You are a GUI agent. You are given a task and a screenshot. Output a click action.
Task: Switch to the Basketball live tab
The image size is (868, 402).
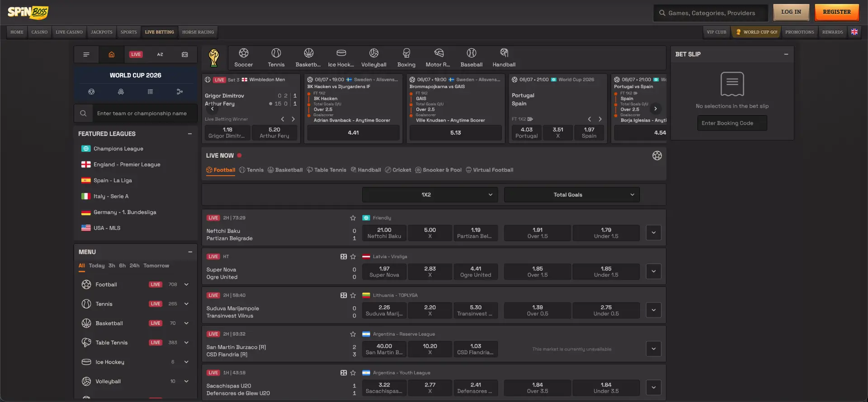(285, 170)
